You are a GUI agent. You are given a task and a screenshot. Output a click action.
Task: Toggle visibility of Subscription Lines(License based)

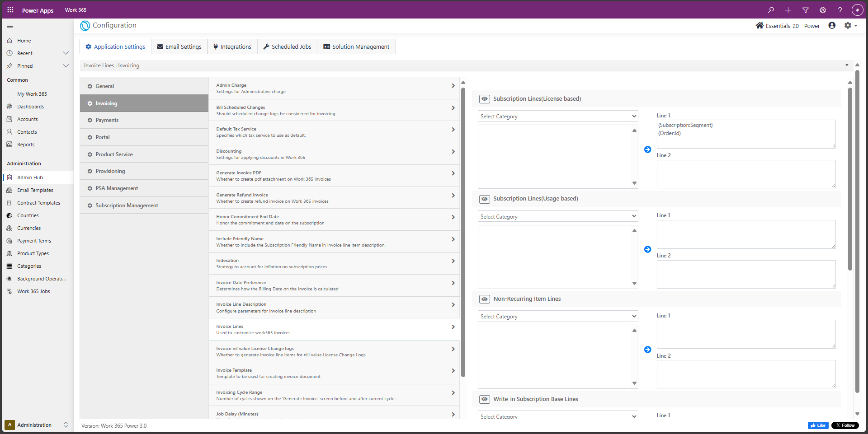click(485, 99)
